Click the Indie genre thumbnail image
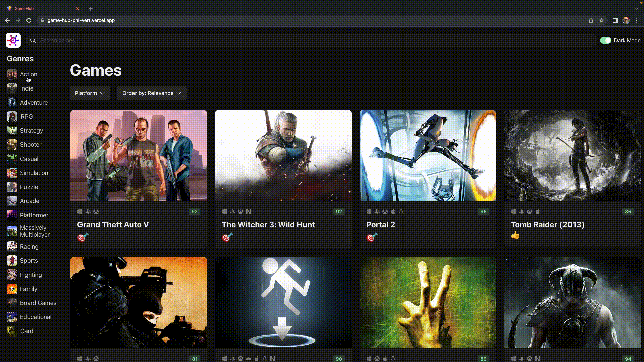Viewport: 644px width, 362px height. 12,88
